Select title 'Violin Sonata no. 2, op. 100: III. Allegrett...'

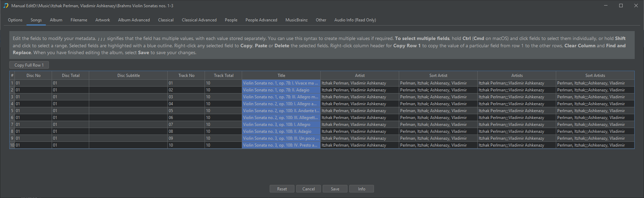click(x=281, y=118)
